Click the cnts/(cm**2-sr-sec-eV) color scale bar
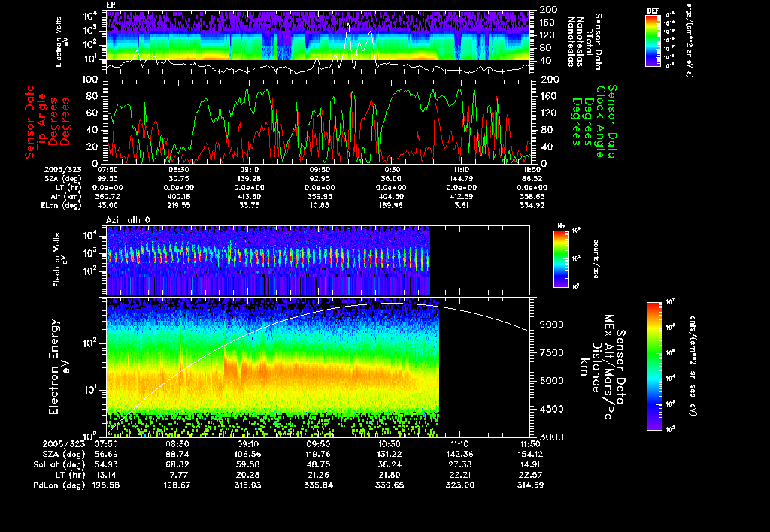 654,366
